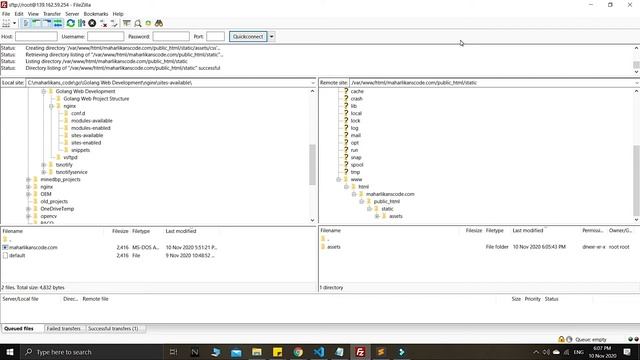The width and height of the screenshot is (640, 360).
Task: Open the Local site path dropdown
Action: (x=313, y=82)
